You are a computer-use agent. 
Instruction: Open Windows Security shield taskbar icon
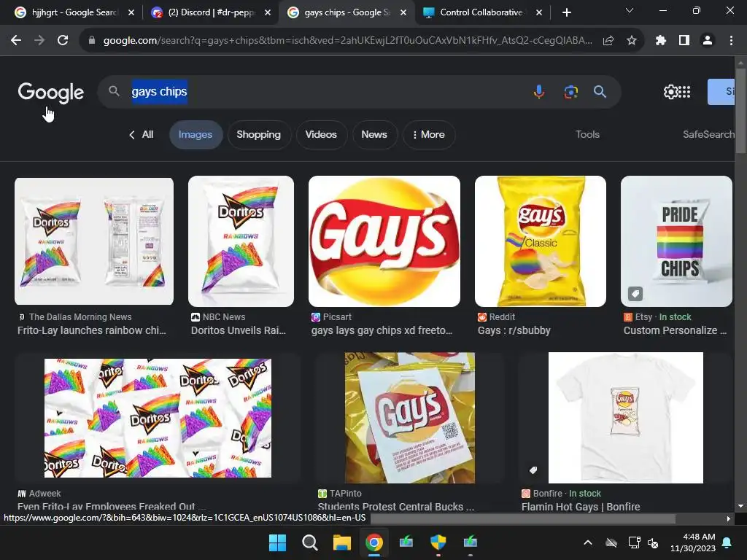pos(438,542)
